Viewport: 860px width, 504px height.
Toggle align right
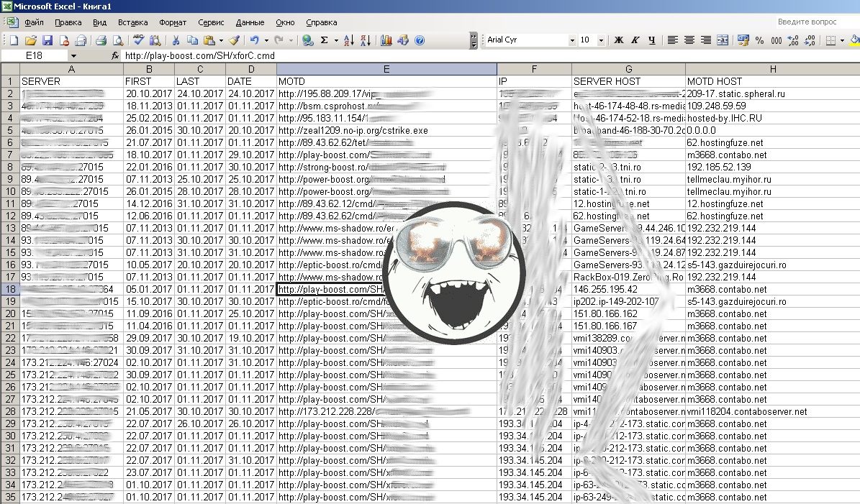tap(706, 40)
